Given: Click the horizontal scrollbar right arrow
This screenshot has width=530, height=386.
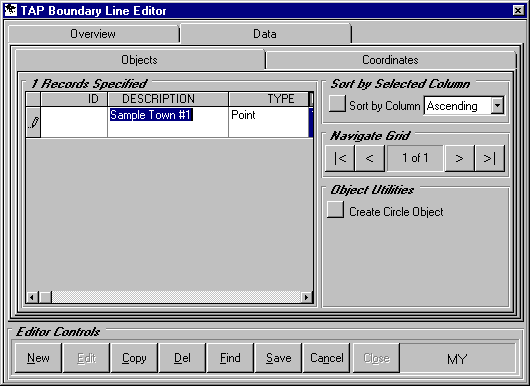Looking at the screenshot, I should pos(306,297).
